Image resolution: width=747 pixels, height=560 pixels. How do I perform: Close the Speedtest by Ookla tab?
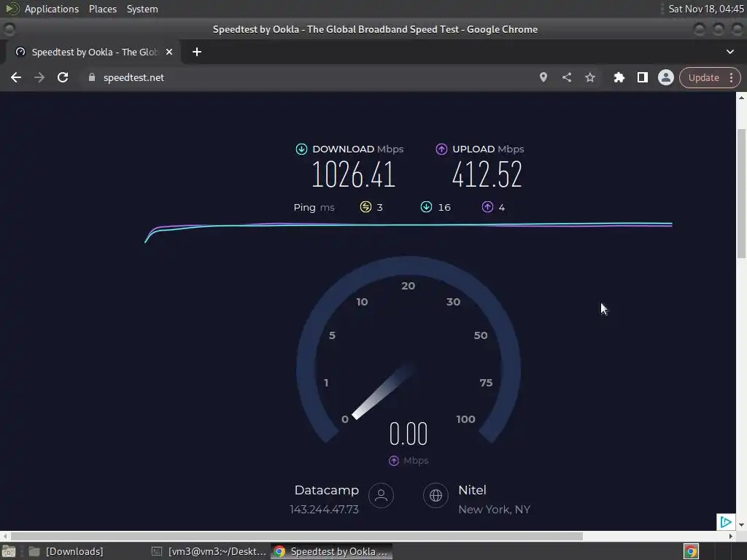click(x=169, y=52)
